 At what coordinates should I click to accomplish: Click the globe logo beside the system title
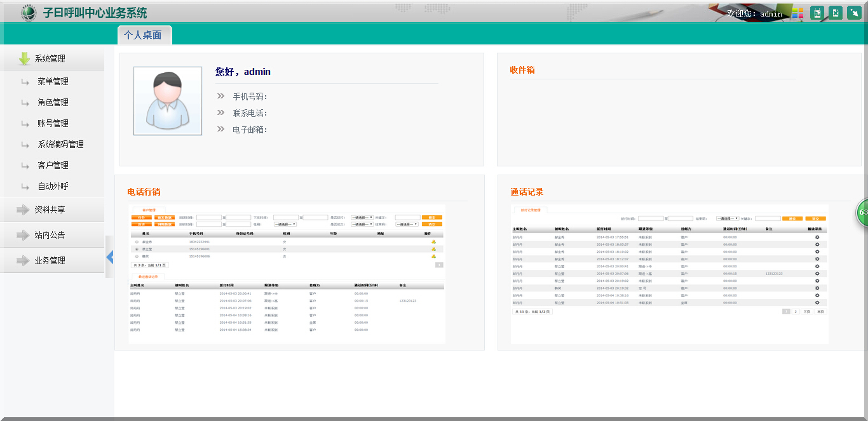coord(29,13)
